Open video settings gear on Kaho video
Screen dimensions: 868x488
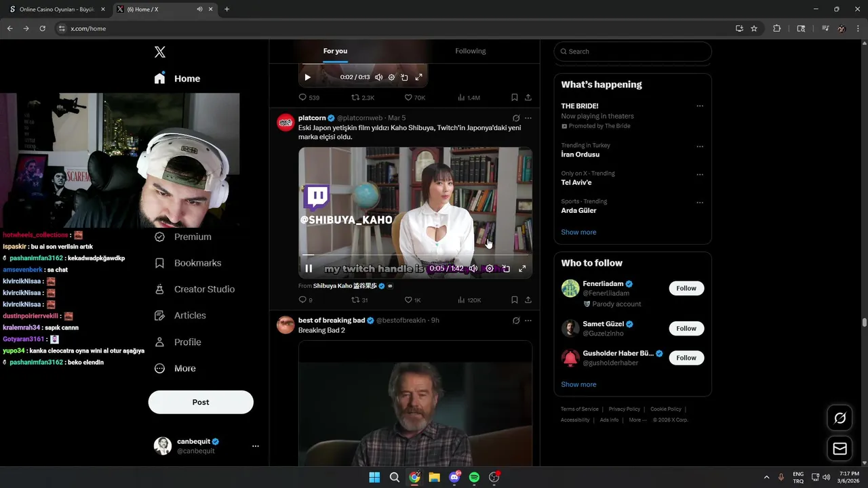[490, 268]
